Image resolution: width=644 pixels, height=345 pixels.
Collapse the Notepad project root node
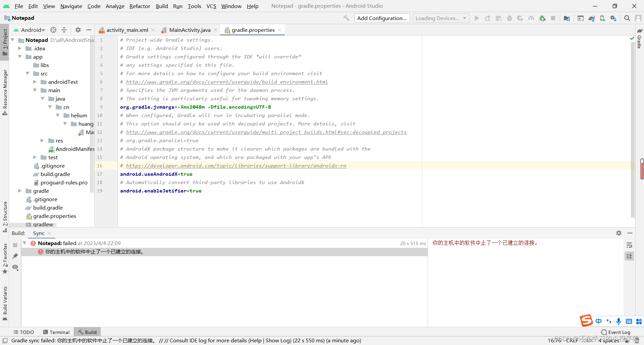coord(12,40)
